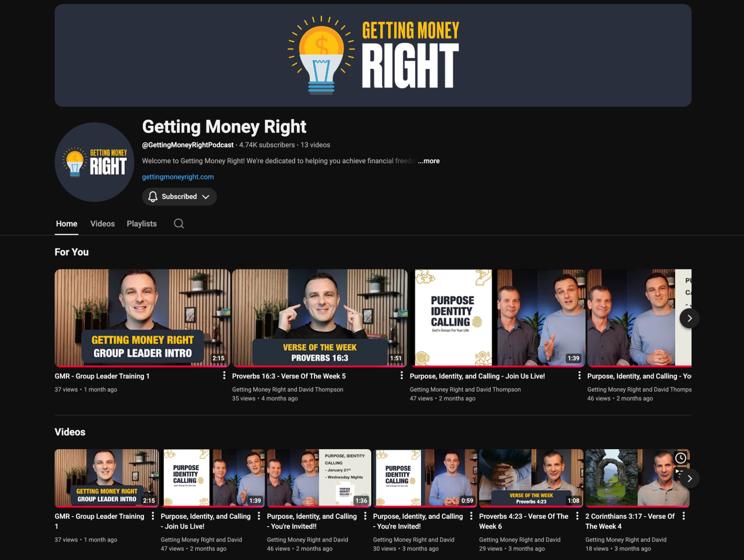Play Join Us Live thumbnail in For You
Viewport: 744px width, 560px height.
pos(497,318)
